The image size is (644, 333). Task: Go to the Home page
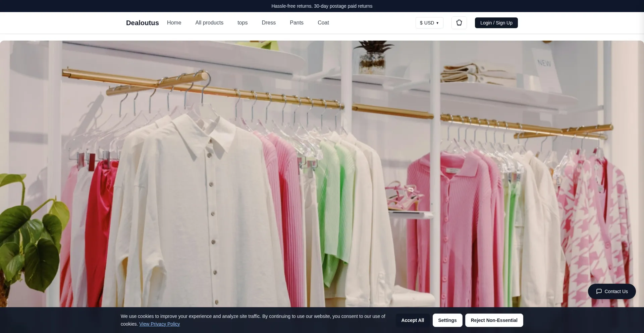click(174, 23)
